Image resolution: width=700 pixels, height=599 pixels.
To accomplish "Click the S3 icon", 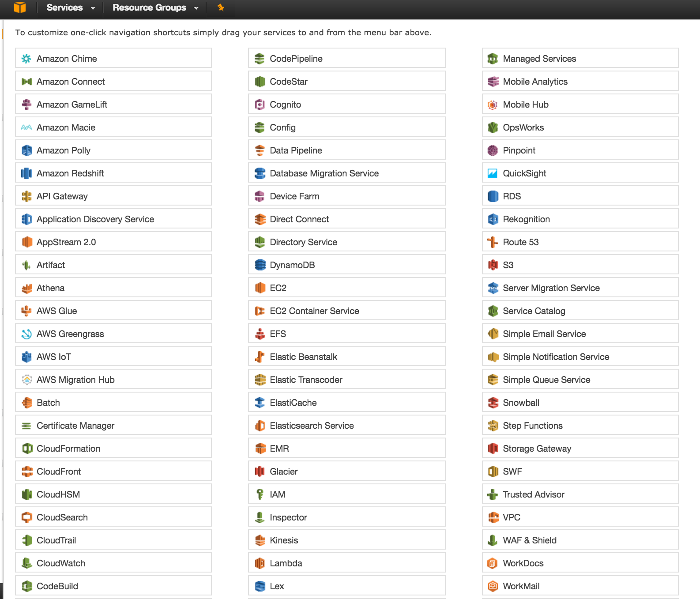I will 493,265.
